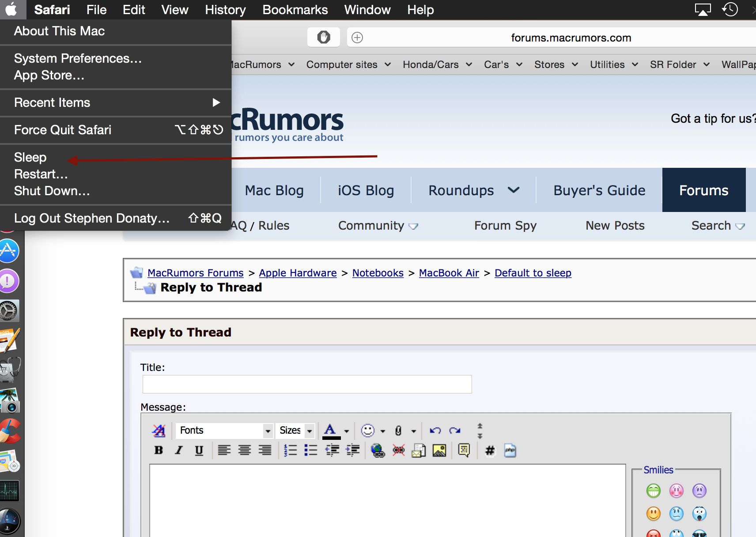Expand the Roundups navigation dropdown
This screenshot has width=756, height=537.
pyautogui.click(x=514, y=190)
